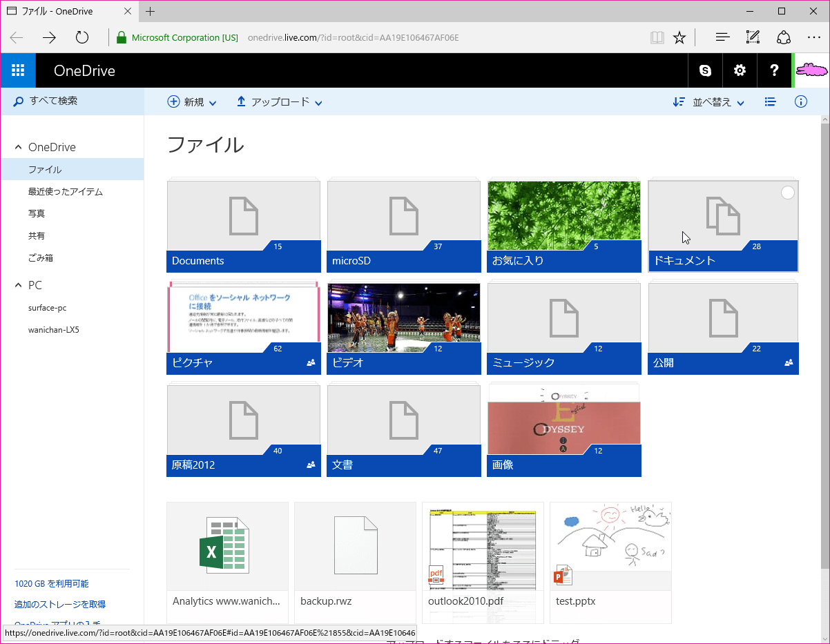Click the Edge share icon
The image size is (830, 644).
[784, 37]
